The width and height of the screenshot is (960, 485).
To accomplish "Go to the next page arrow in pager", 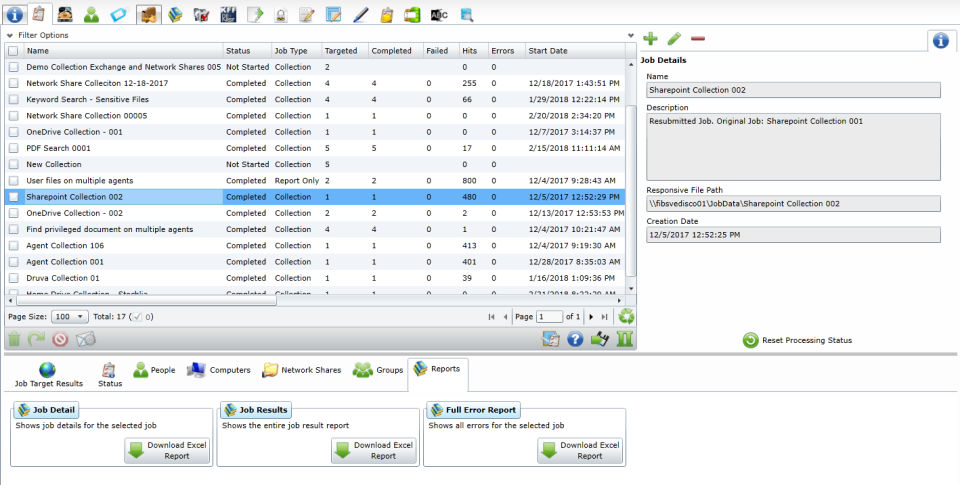I will 591,317.
